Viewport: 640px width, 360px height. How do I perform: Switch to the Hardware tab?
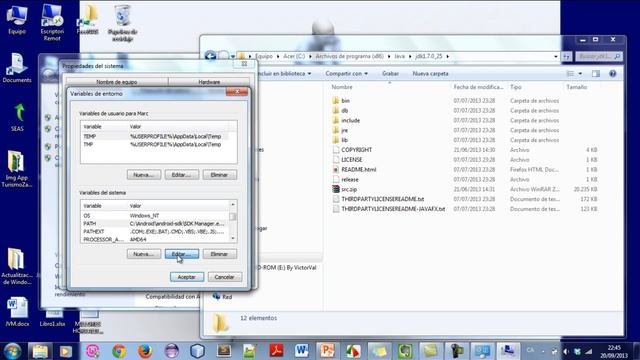[209, 82]
